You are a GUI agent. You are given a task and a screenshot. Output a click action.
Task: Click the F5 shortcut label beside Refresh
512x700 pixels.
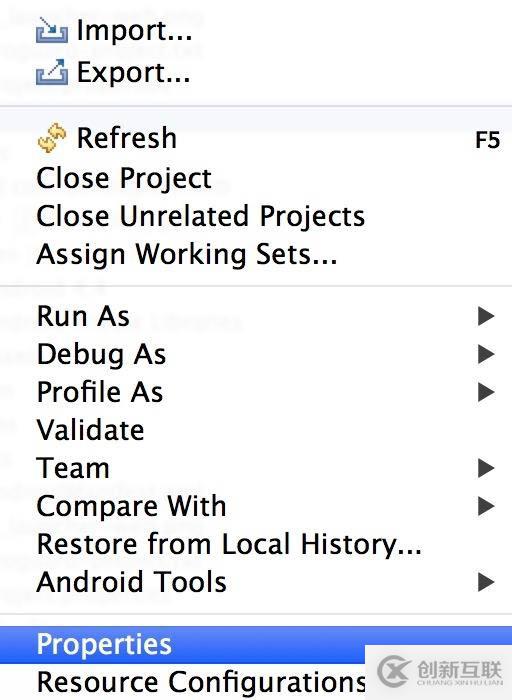(487, 140)
